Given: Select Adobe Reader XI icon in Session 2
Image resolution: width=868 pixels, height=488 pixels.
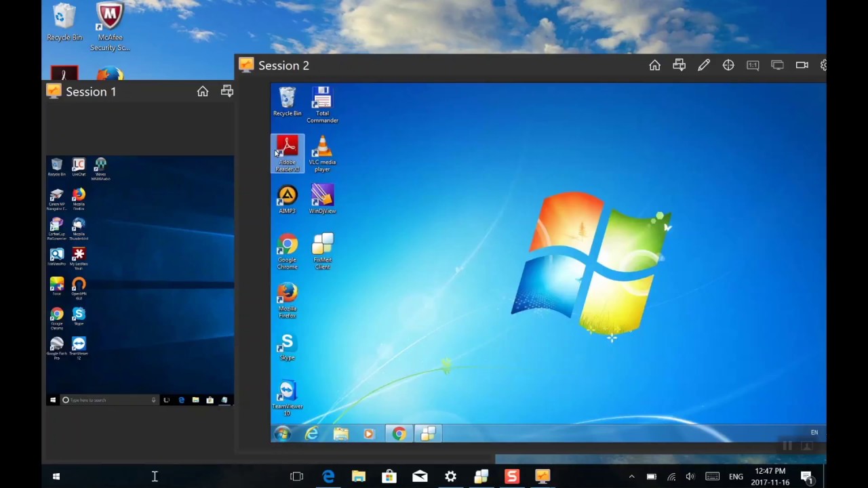Looking at the screenshot, I should (x=288, y=153).
